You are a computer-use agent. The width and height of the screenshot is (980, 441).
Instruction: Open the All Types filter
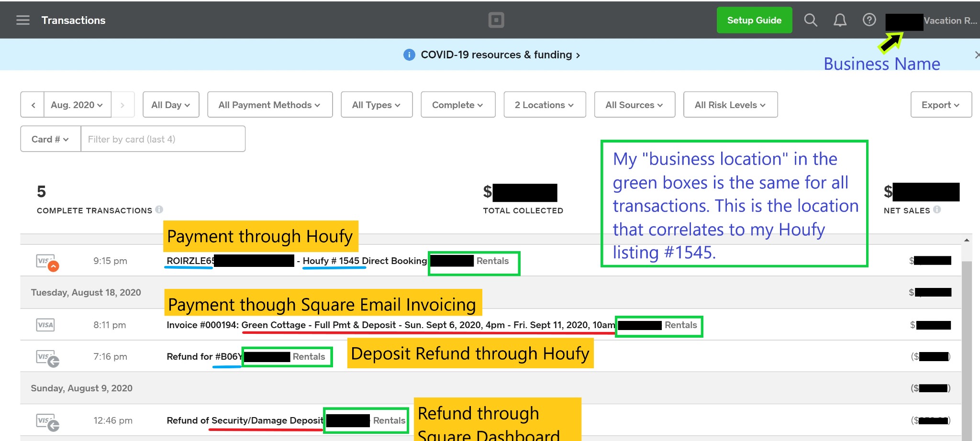(x=377, y=105)
